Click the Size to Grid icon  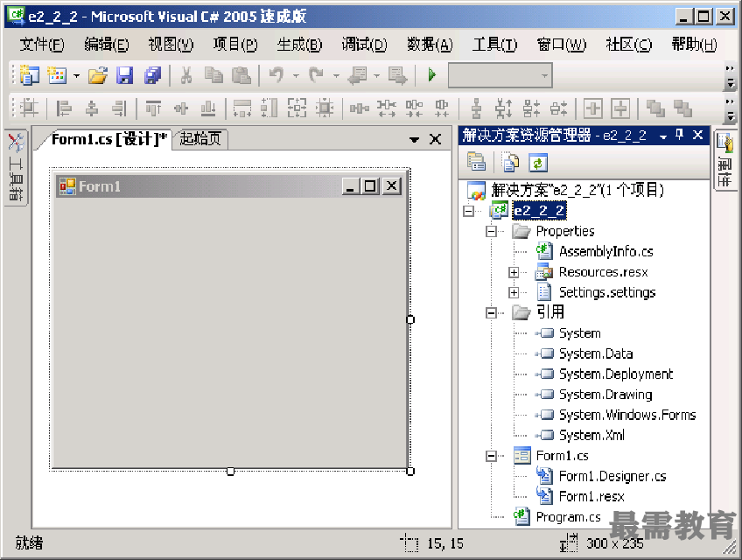click(x=325, y=108)
